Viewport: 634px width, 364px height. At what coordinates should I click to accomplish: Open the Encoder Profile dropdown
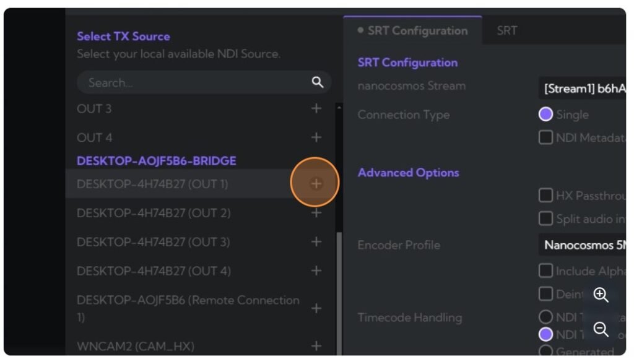pyautogui.click(x=586, y=245)
